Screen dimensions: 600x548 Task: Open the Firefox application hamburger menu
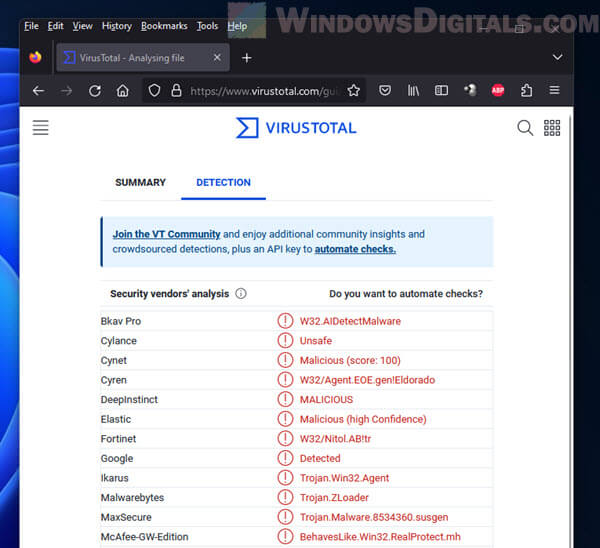click(x=554, y=90)
